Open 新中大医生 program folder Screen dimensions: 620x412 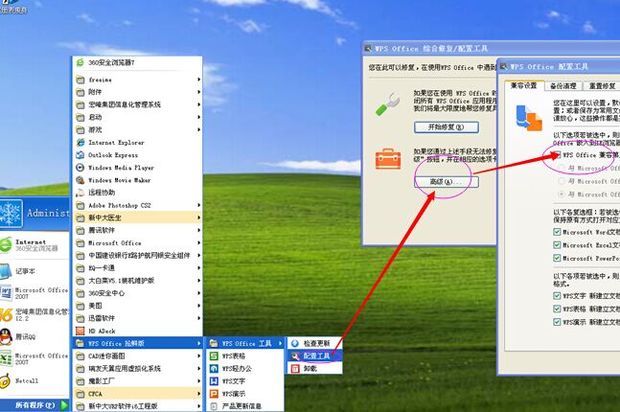coord(137,217)
